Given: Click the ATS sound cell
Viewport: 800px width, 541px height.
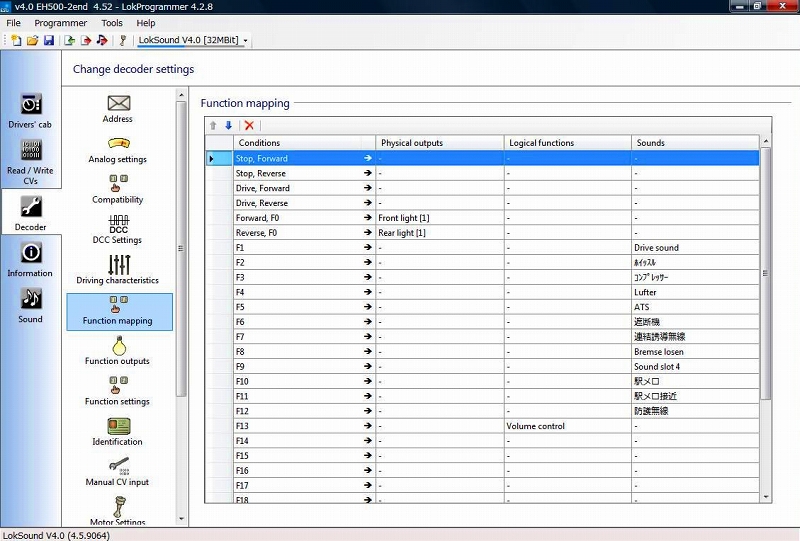Looking at the screenshot, I should pyautogui.click(x=695, y=307).
